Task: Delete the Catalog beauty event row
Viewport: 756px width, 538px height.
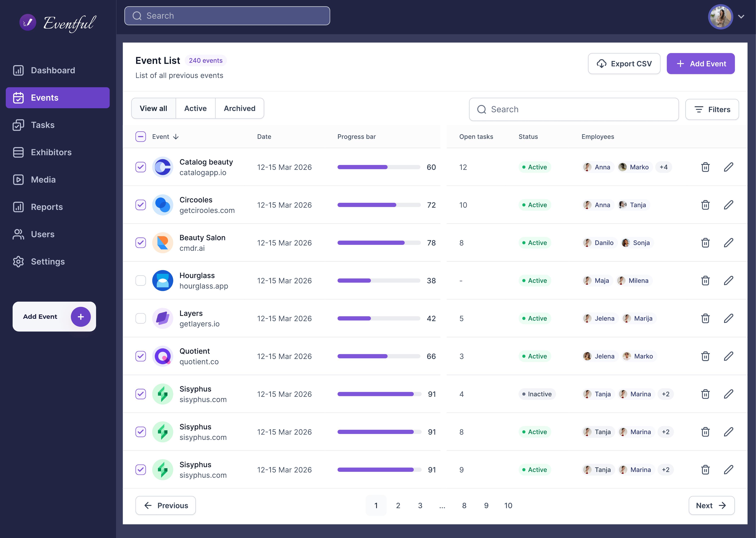Action: 705,167
